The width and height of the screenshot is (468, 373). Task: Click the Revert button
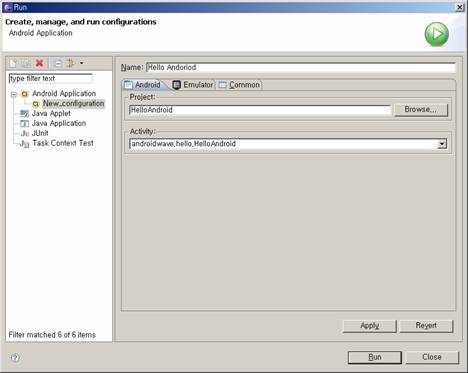pos(426,326)
